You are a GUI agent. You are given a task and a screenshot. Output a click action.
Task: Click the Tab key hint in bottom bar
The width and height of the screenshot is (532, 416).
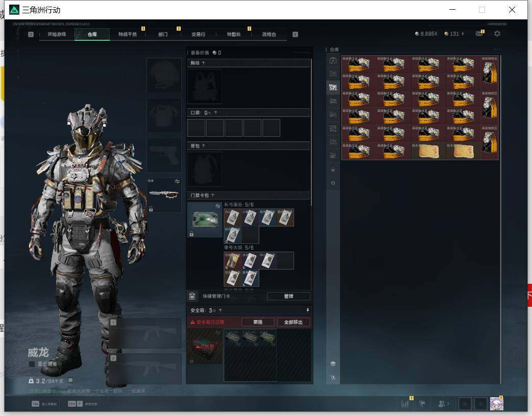coord(35,404)
